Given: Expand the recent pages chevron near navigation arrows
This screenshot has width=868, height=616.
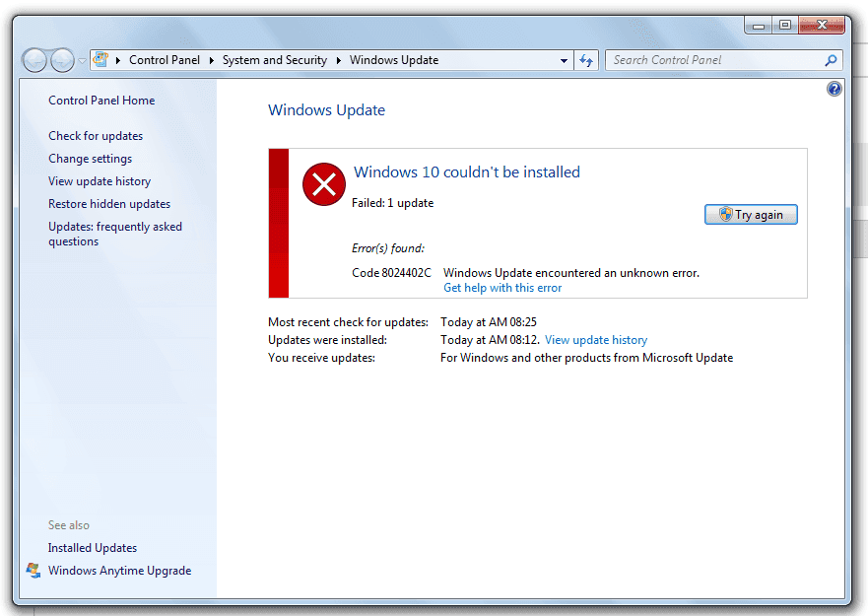Looking at the screenshot, I should click(82, 59).
